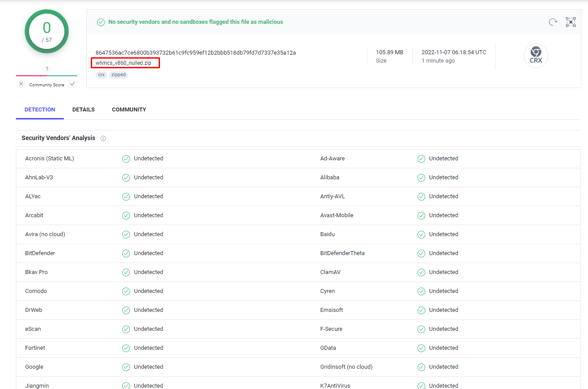
Task: Click Undetected check icon for ClamAV
Action: point(421,272)
